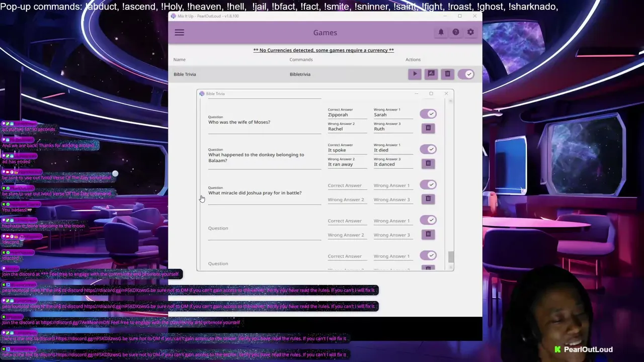Maximize the Mix It Up main window
This screenshot has height=362, width=644.
(x=459, y=16)
